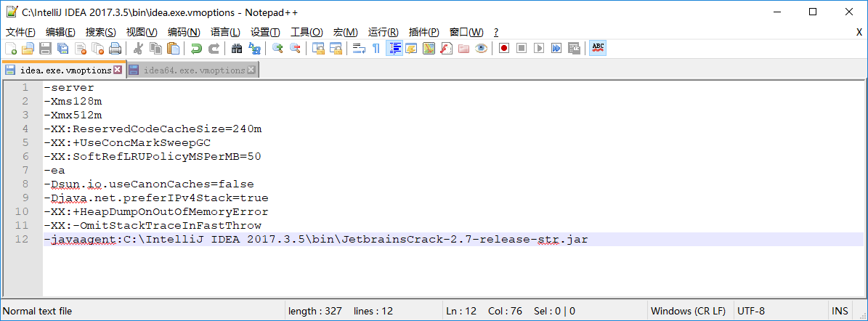Toggle the indent guide button
The image size is (868, 321).
coord(394,49)
